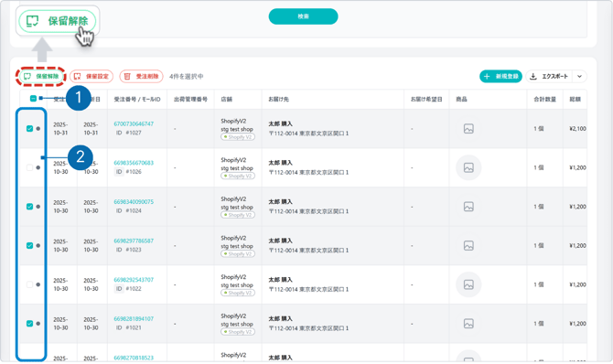Click the status dot in row #1023
The image size is (613, 364).
tap(38, 245)
